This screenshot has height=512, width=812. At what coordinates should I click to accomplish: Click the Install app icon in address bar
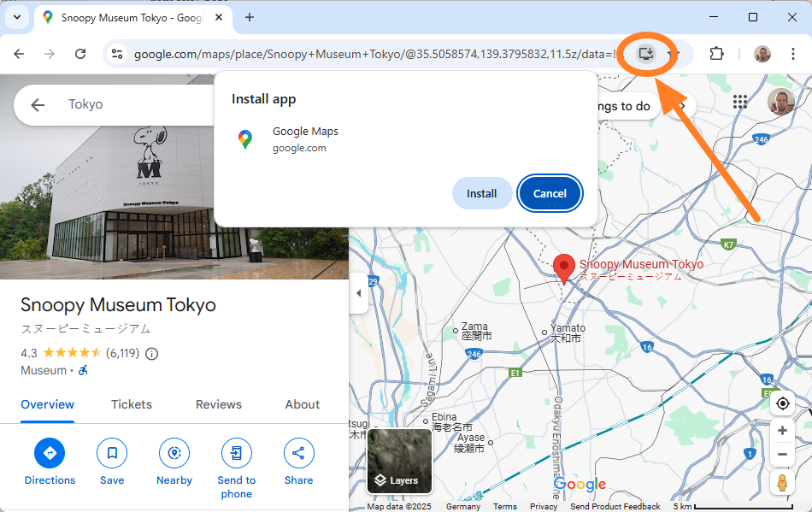click(x=646, y=54)
